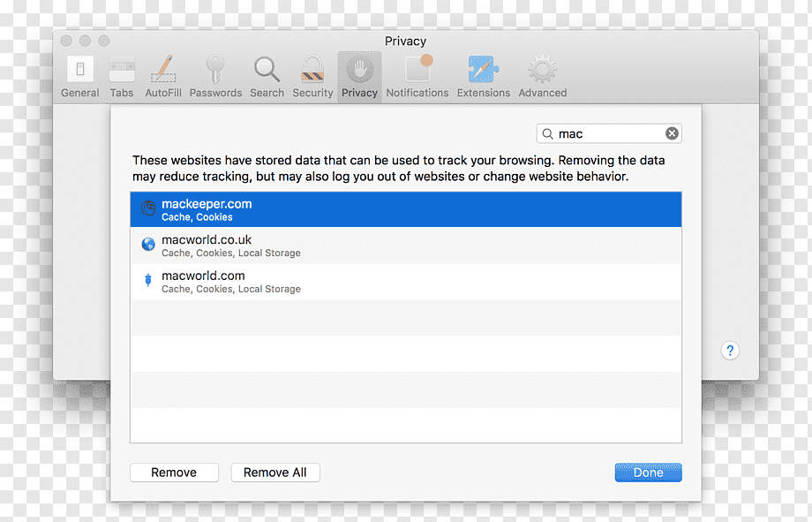Select the macworld.co.uk row
The image size is (812, 522).
[406, 246]
